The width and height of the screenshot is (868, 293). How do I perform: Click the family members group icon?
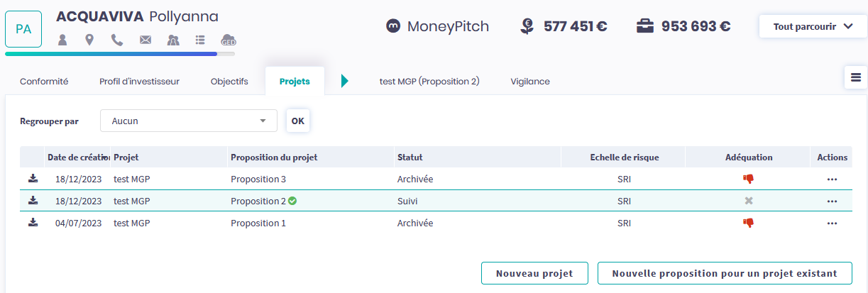(x=173, y=40)
